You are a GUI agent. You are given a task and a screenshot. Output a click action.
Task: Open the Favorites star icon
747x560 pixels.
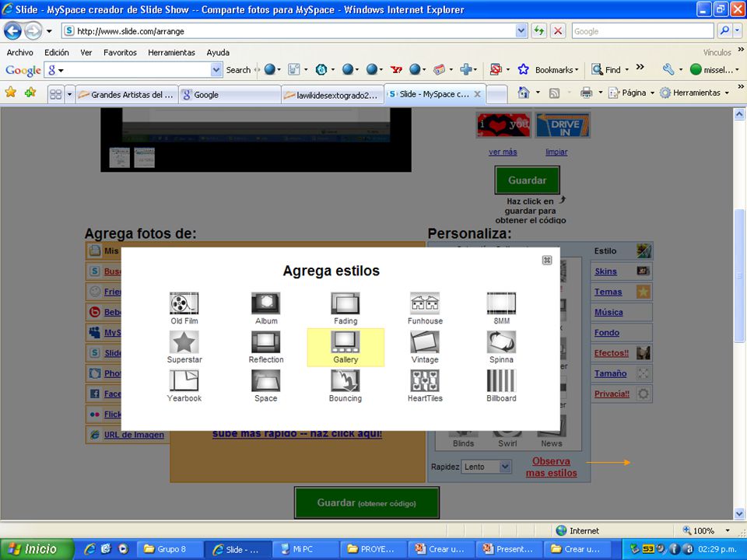tap(10, 93)
